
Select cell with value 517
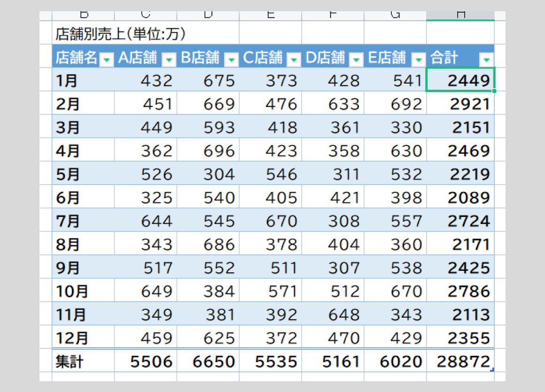146,267
